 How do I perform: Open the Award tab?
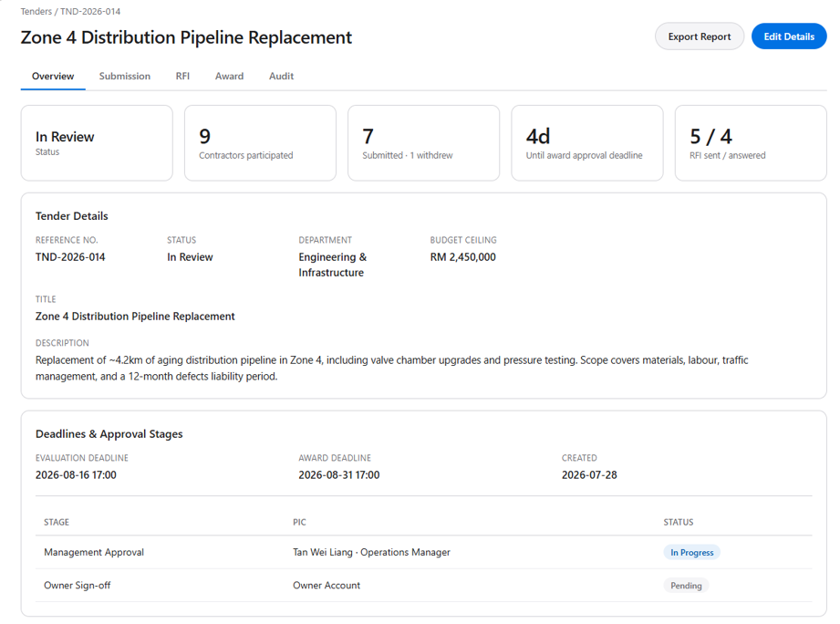pyautogui.click(x=229, y=76)
